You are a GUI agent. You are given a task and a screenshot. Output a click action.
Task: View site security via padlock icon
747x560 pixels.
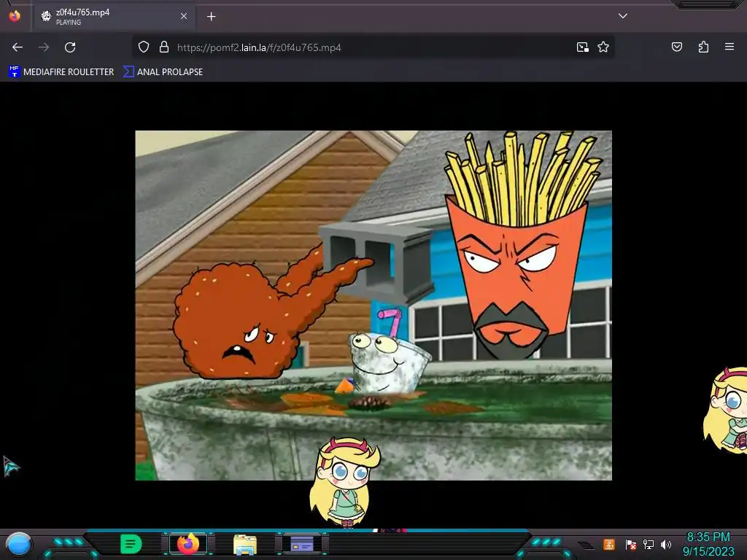click(x=164, y=47)
